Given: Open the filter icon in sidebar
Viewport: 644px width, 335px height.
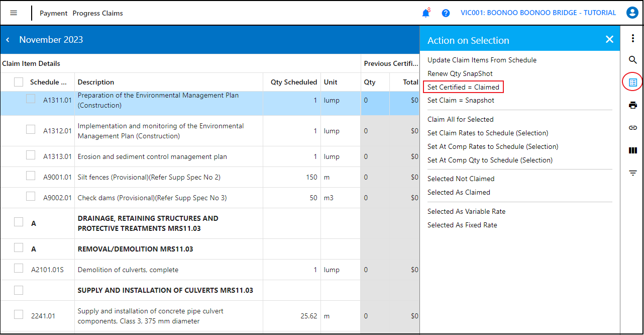Looking at the screenshot, I should [633, 173].
